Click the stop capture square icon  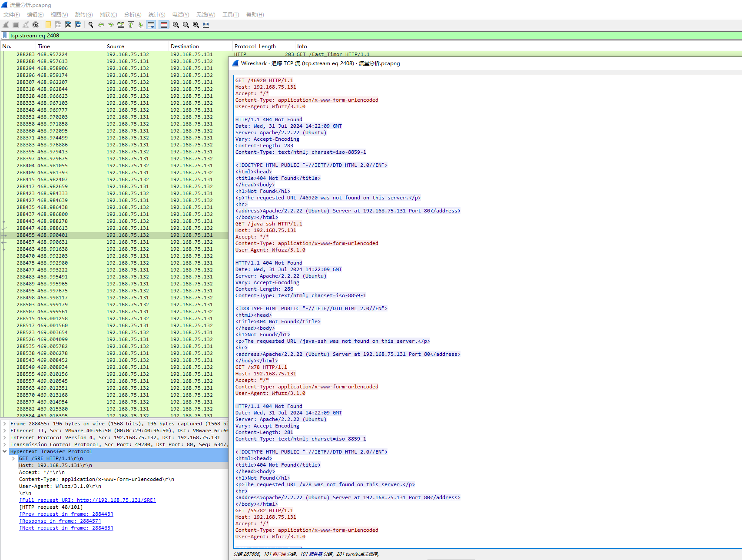[16, 25]
